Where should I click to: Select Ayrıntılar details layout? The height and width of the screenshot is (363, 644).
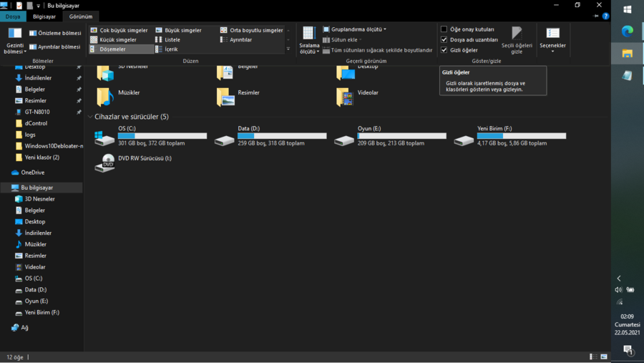point(236,39)
